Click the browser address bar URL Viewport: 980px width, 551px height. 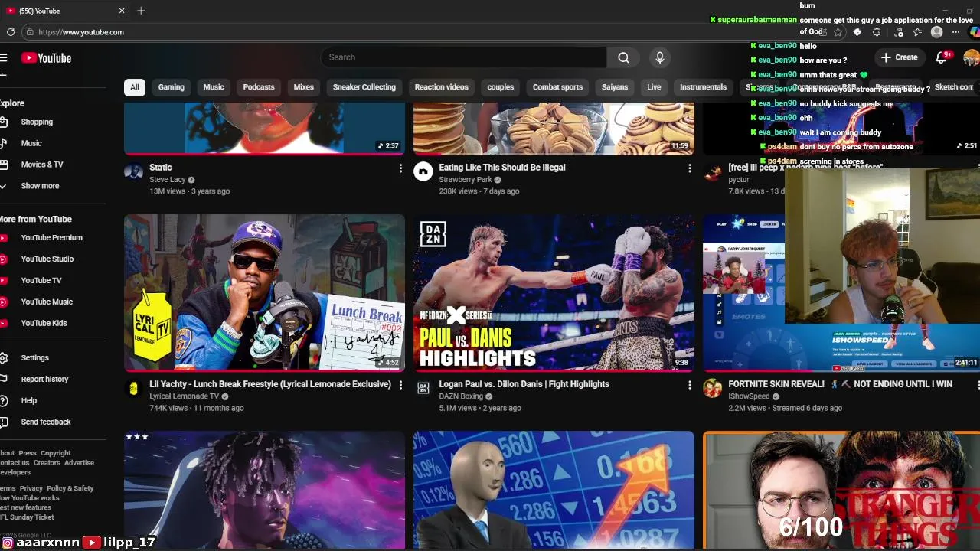pyautogui.click(x=81, y=32)
